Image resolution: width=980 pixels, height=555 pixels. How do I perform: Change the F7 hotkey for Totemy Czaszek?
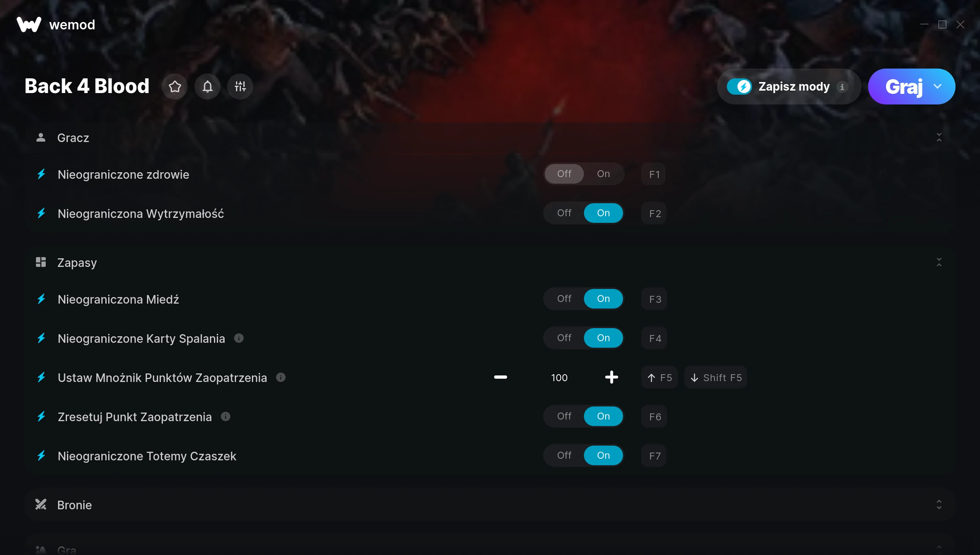[654, 456]
